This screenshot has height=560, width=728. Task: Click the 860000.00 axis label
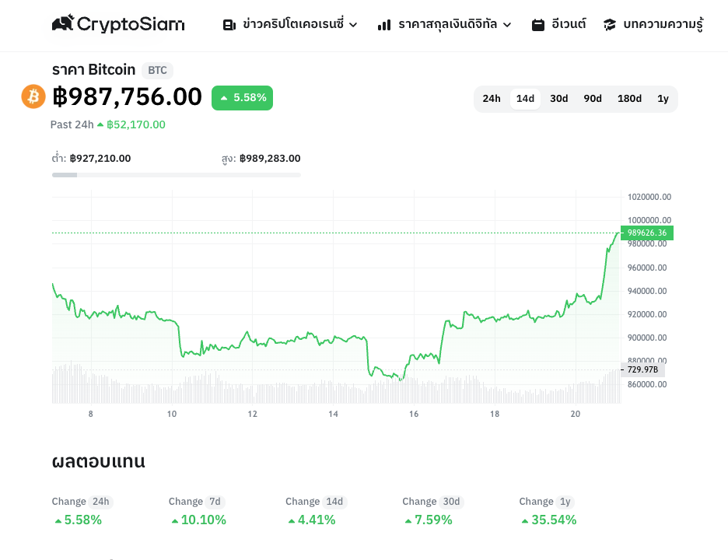pyautogui.click(x=647, y=384)
